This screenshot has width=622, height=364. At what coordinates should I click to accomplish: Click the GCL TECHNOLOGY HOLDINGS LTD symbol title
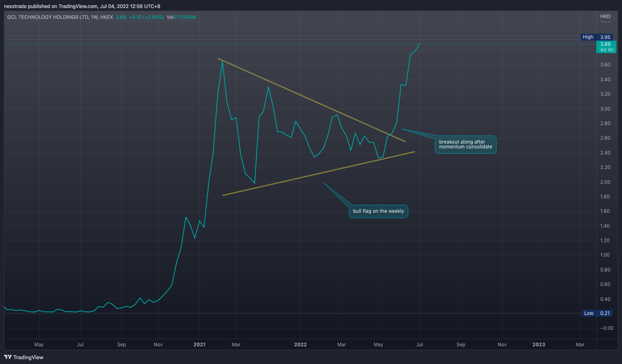click(48, 17)
